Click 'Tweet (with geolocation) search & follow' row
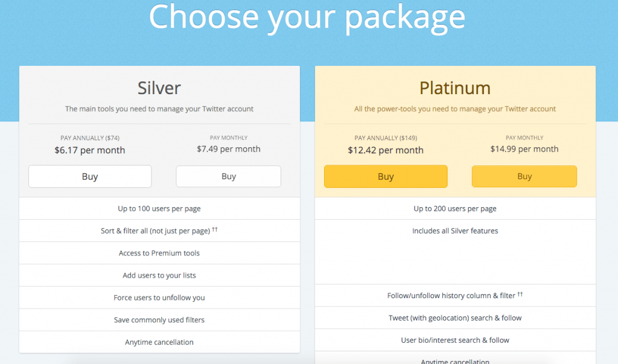 [x=455, y=318]
